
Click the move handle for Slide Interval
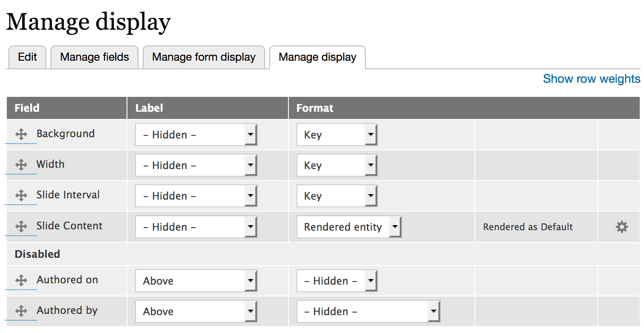click(x=21, y=196)
